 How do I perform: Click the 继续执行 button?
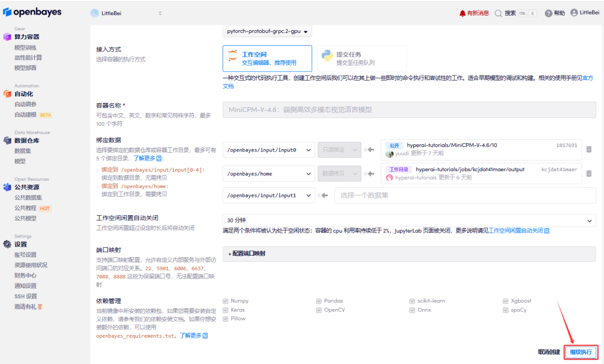[x=581, y=352]
